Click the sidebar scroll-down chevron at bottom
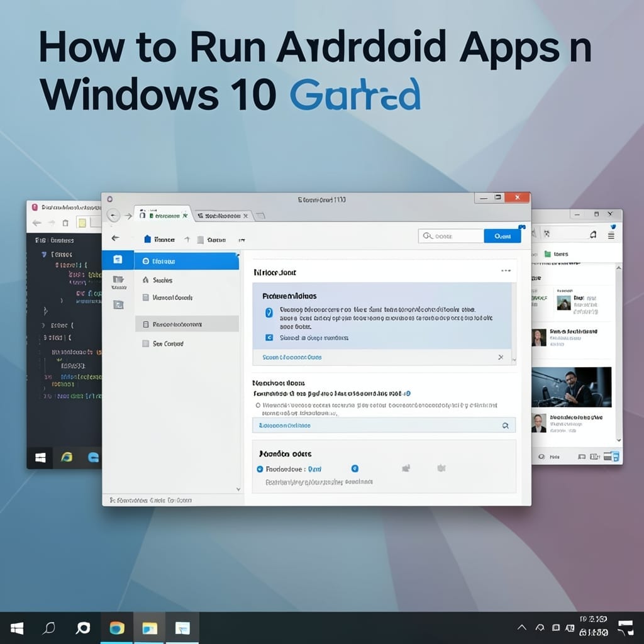The height and width of the screenshot is (644, 644). tap(238, 489)
